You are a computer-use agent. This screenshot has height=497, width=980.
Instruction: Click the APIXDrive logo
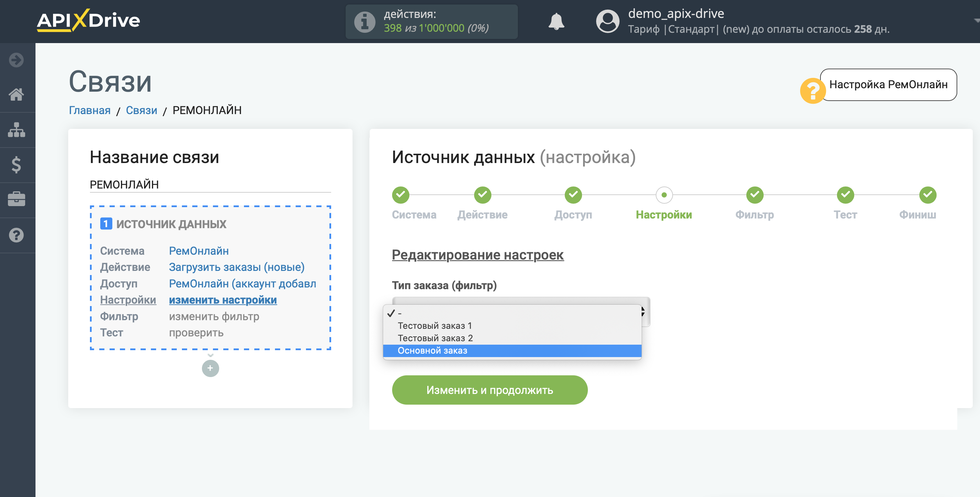[x=88, y=21]
